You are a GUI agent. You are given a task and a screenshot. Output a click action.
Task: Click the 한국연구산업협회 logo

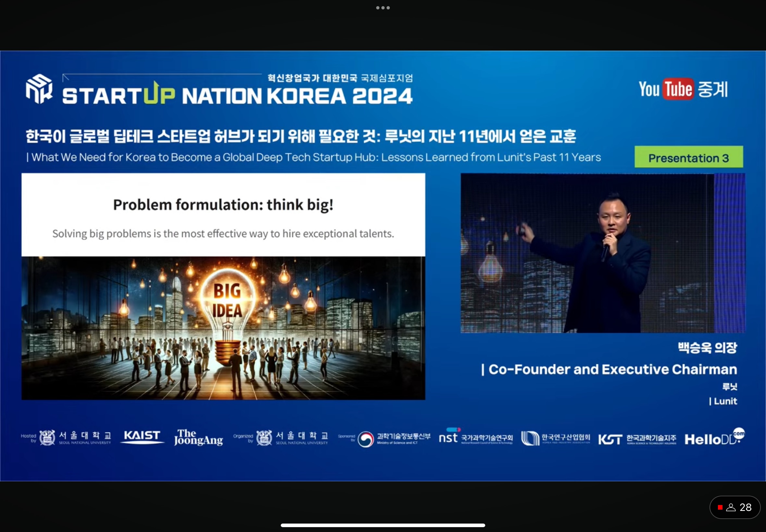click(x=556, y=438)
